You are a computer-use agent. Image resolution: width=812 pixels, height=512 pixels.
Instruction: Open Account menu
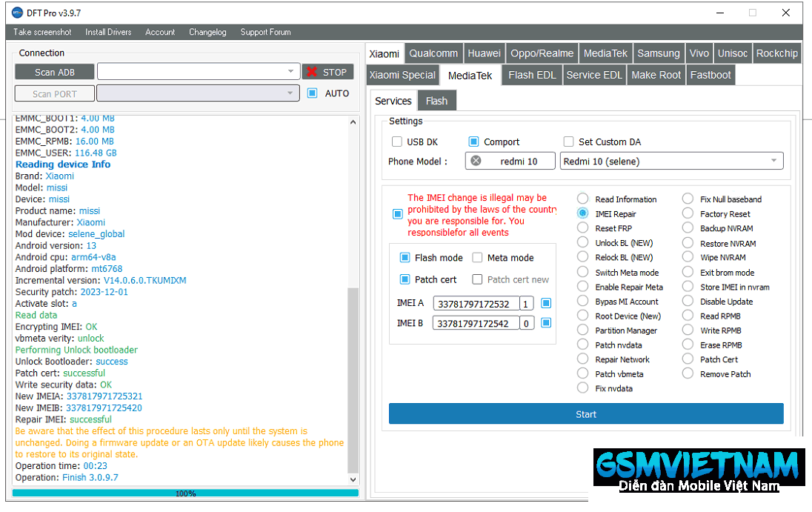point(160,32)
